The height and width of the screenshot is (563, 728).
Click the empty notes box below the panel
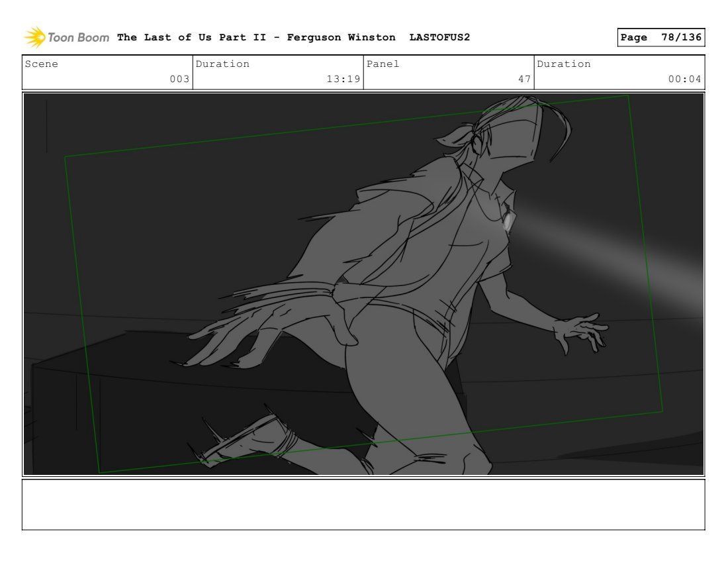click(x=363, y=505)
